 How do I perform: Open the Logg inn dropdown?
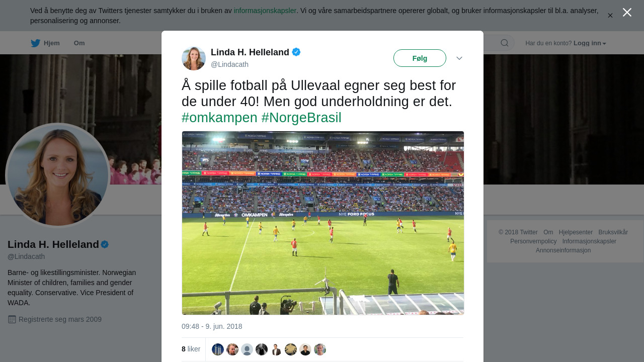click(590, 43)
